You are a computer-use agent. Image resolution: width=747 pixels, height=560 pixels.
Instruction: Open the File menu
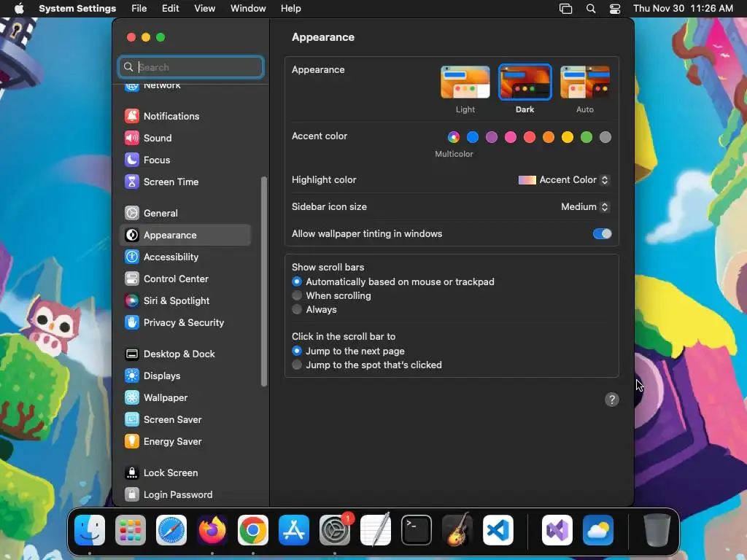click(139, 8)
